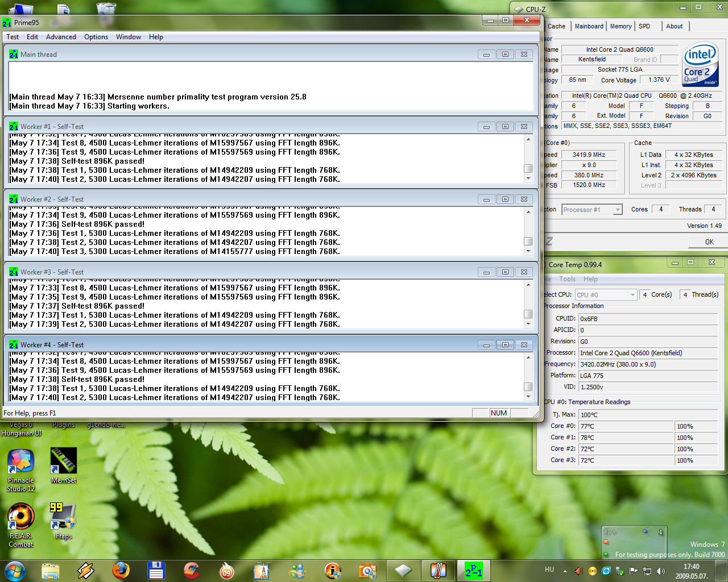Open Windows Explorer from the taskbar
Viewport: 728px width, 582px height.
click(50, 571)
